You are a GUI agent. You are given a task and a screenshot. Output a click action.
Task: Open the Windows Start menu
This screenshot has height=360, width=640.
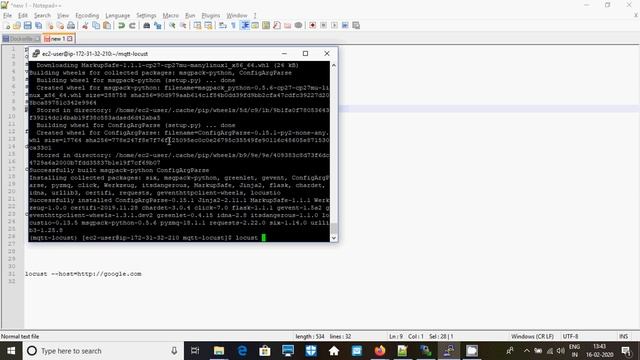(x=11, y=351)
